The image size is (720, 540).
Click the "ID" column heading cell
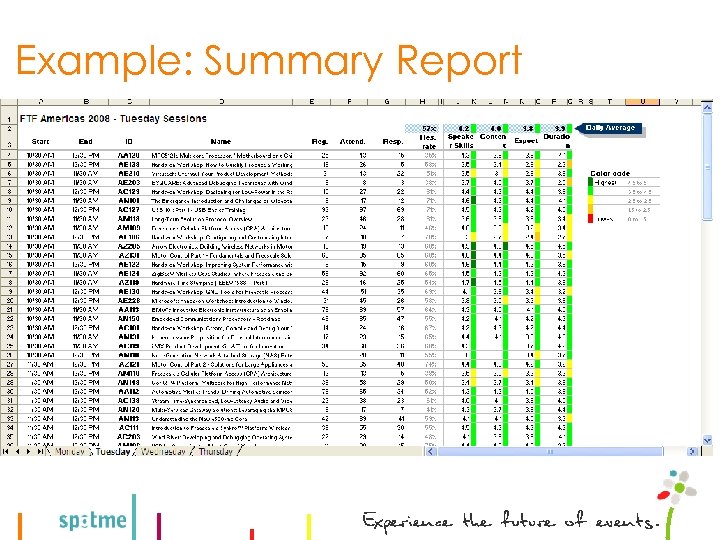click(129, 141)
